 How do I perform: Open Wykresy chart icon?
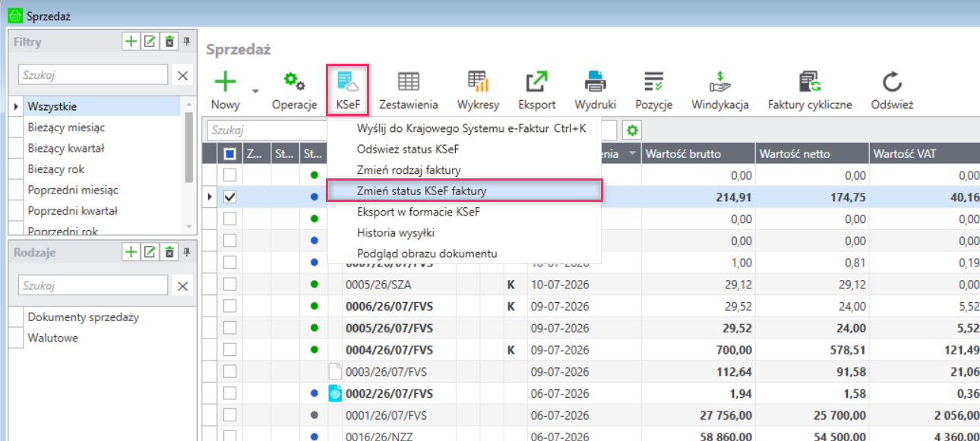click(x=478, y=81)
